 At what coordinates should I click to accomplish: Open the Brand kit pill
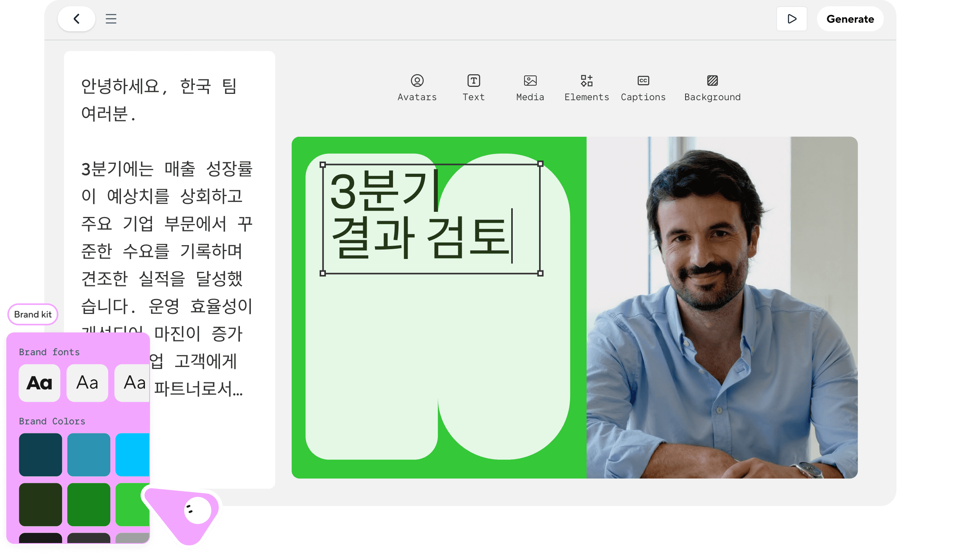pos(33,314)
